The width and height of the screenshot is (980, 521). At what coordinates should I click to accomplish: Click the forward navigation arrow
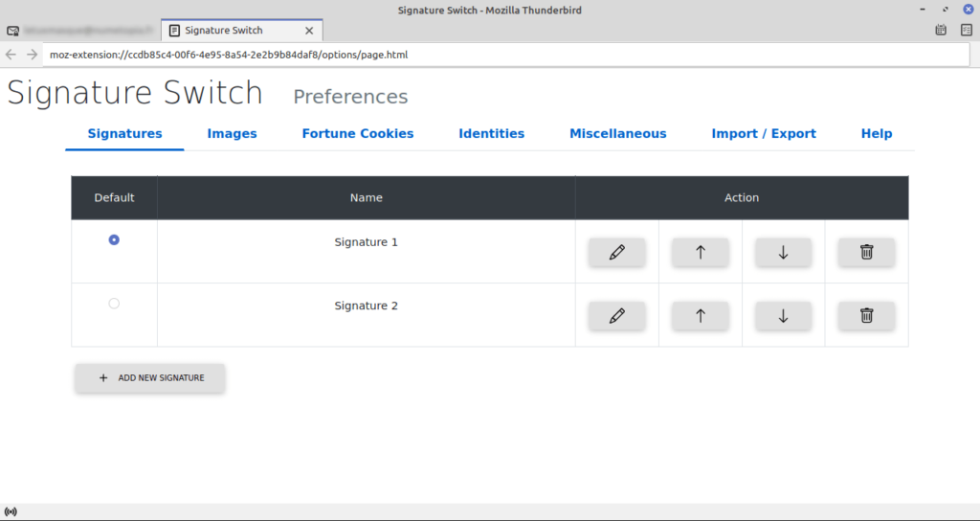pyautogui.click(x=32, y=55)
